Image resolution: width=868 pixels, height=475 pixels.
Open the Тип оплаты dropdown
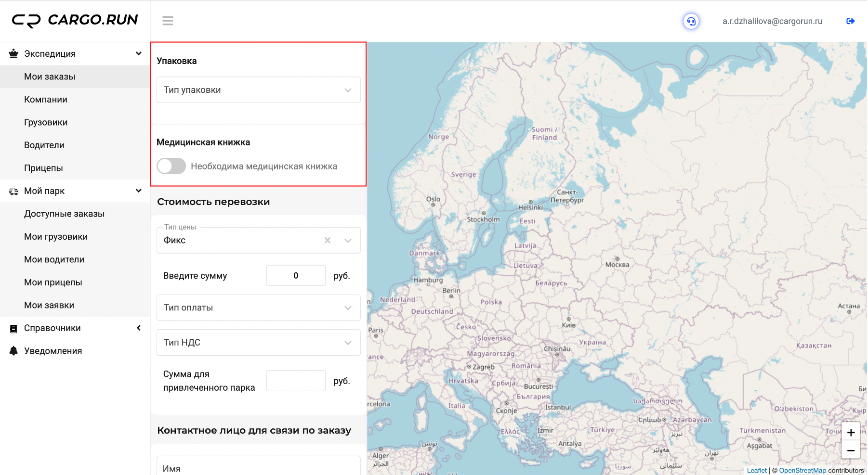(258, 308)
